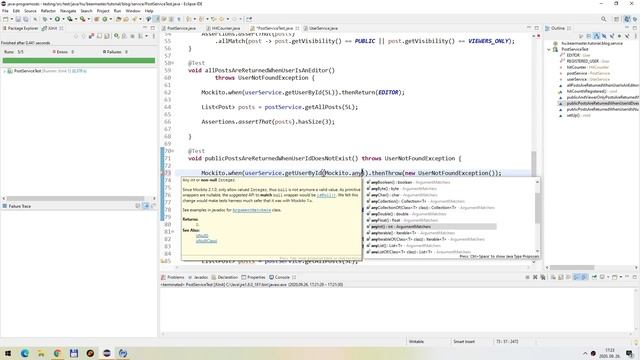Switch to the Properties tab
The width and height of the screenshot is (640, 360).
(253, 277)
